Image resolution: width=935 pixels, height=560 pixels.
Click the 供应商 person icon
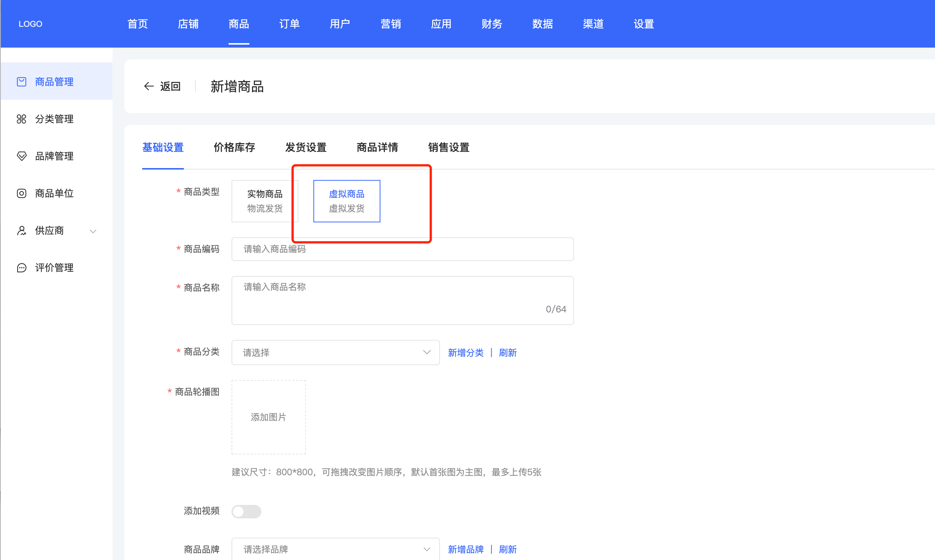pyautogui.click(x=22, y=230)
